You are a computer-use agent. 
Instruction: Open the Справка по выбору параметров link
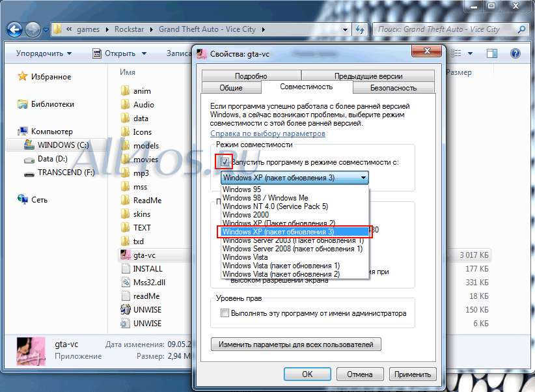(267, 133)
